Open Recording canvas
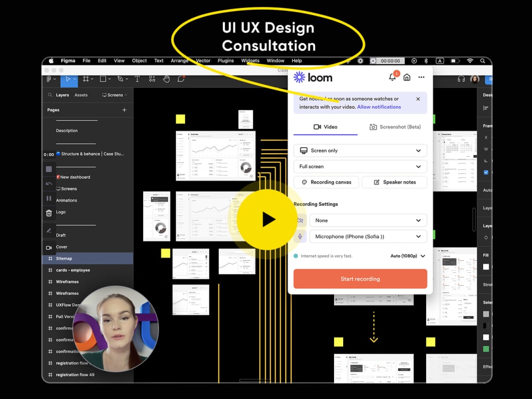Viewport: 532px width, 399px height. 326,182
